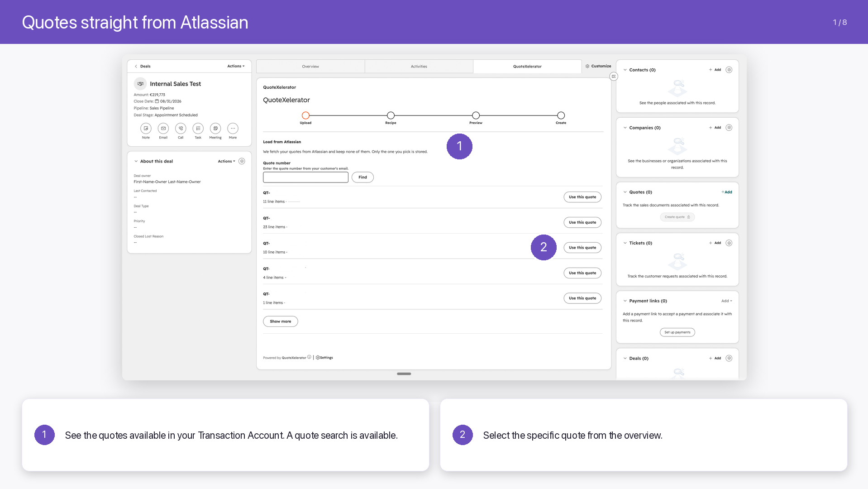Image resolution: width=868 pixels, height=489 pixels.
Task: Create a Note on the deal
Action: 146,129
